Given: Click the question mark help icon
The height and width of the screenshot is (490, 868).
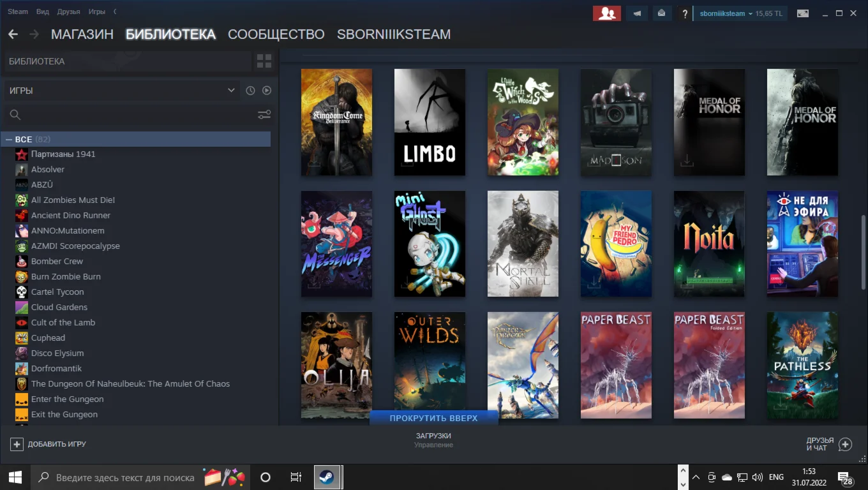Looking at the screenshot, I should (x=685, y=13).
